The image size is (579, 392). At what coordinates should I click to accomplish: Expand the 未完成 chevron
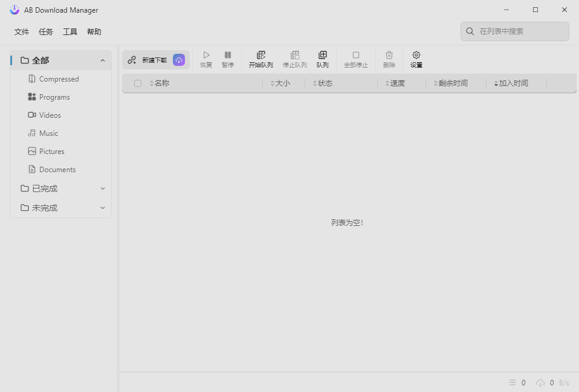[x=103, y=208]
